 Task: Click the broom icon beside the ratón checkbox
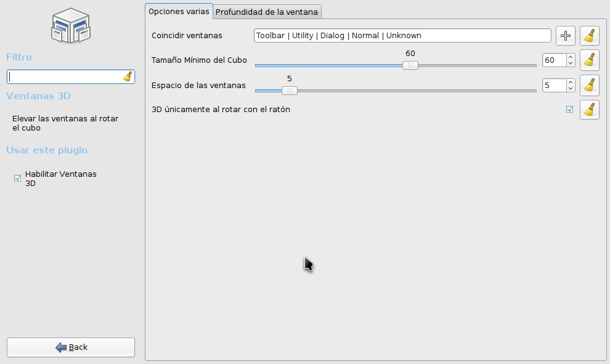click(589, 109)
